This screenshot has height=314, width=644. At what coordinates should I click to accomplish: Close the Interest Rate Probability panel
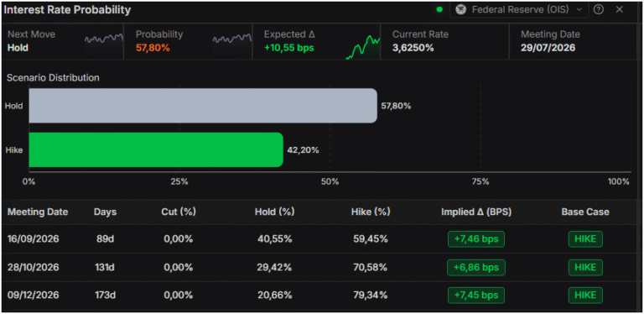[x=620, y=9]
